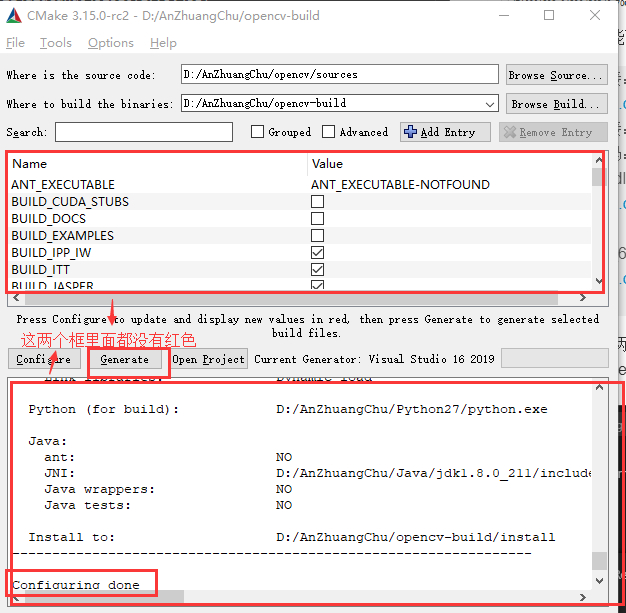This screenshot has height=613, width=626.
Task: Click the output log scroll up arrow
Action: click(x=599, y=387)
